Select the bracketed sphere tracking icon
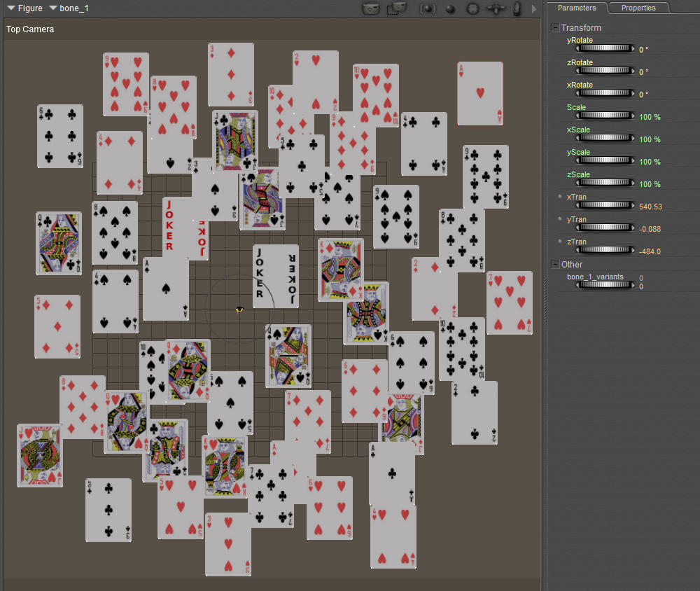The image size is (700, 591). pyautogui.click(x=427, y=8)
